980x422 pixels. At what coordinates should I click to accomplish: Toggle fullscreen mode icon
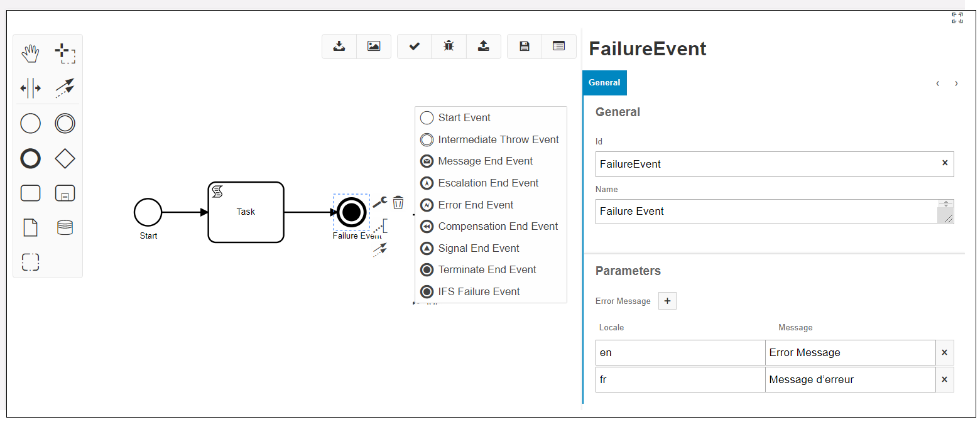957,18
